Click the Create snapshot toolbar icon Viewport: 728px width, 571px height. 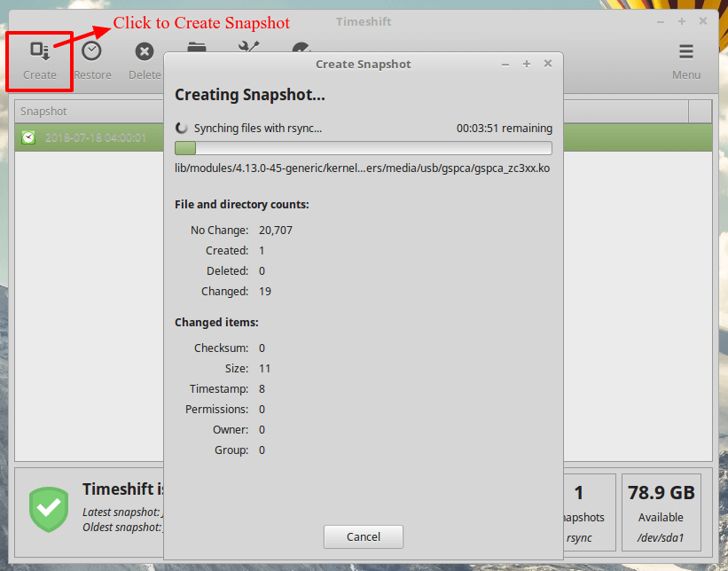click(40, 51)
